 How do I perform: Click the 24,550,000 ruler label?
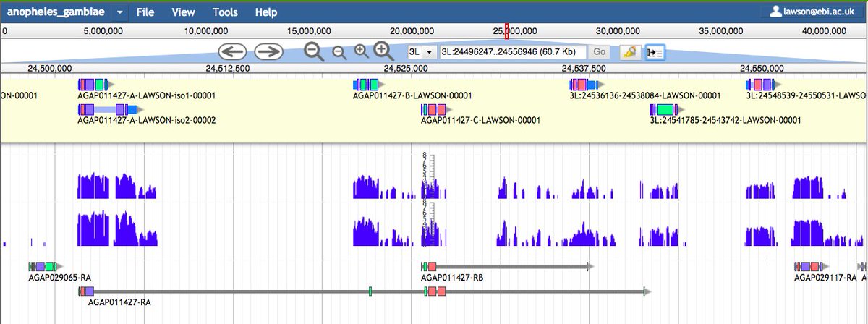762,68
